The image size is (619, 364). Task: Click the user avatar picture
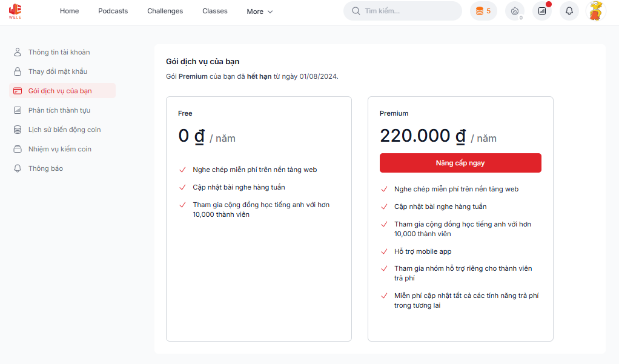pos(596,11)
